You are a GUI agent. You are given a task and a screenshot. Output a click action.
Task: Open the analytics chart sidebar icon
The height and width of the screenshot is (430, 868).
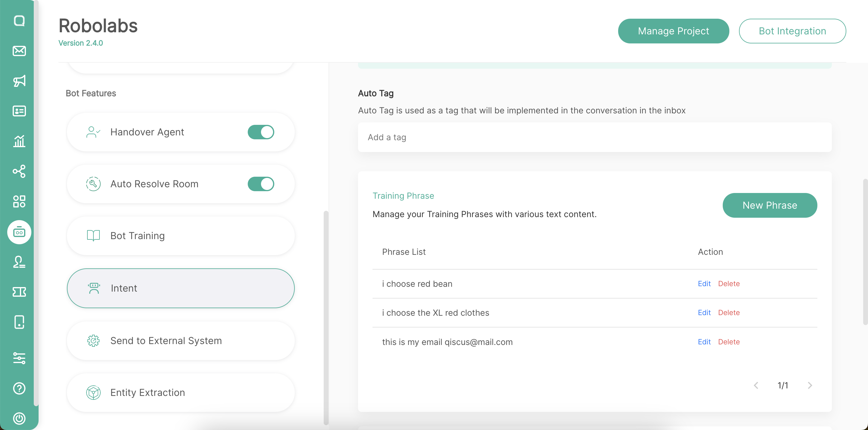(x=19, y=141)
